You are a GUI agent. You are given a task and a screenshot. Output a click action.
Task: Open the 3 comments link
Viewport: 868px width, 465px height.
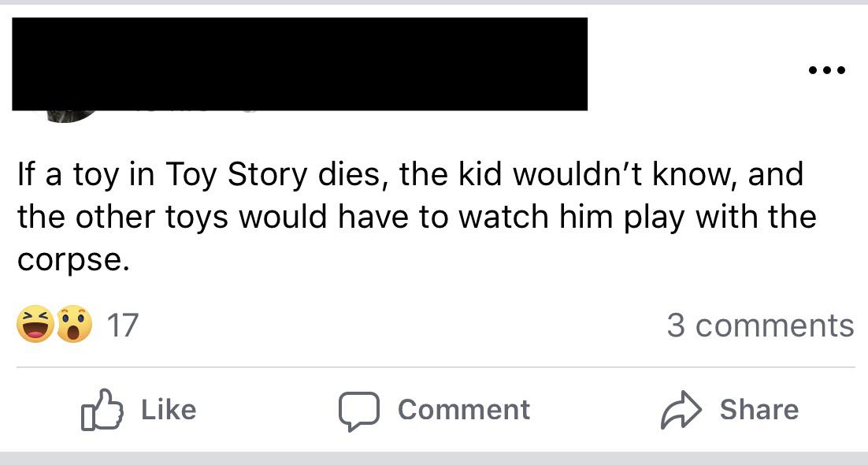(x=759, y=325)
